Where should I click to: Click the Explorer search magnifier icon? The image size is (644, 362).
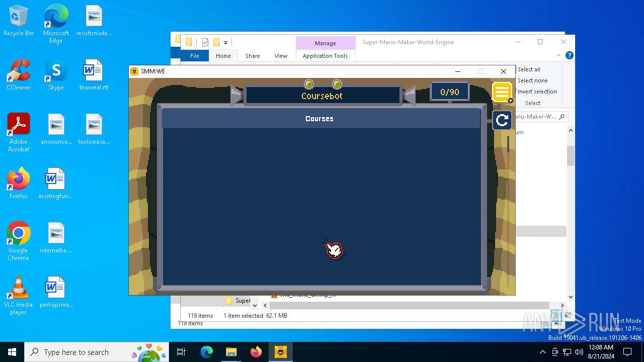point(562,117)
